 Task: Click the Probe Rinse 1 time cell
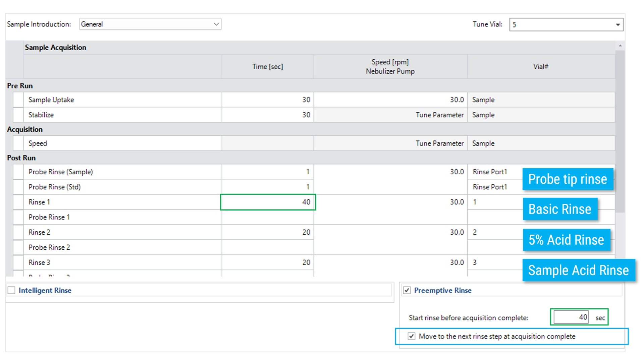coord(268,217)
